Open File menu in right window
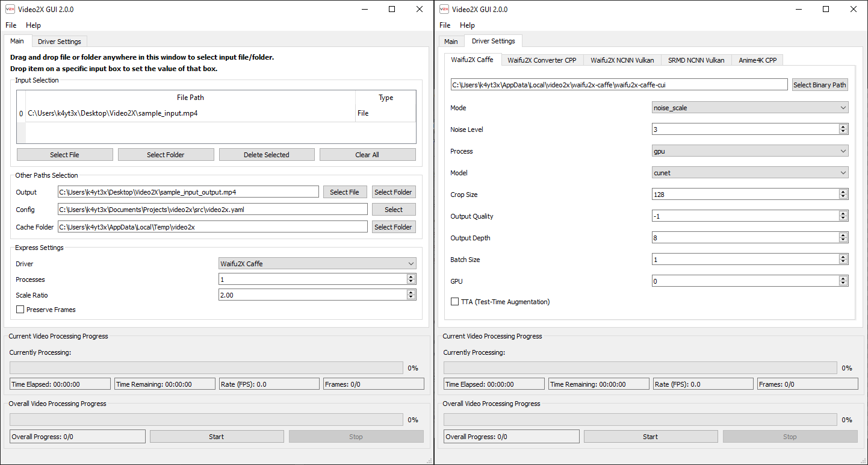 point(445,25)
